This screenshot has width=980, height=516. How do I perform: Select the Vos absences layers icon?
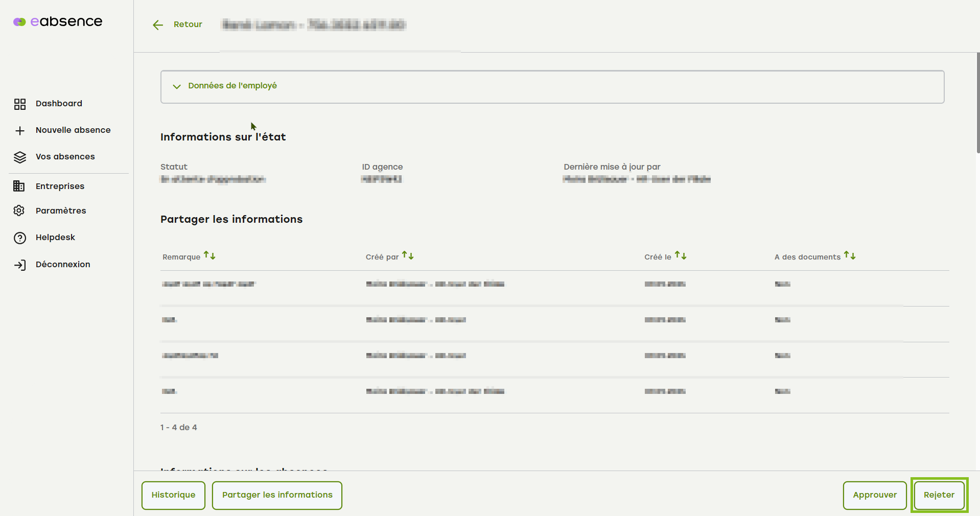20,157
